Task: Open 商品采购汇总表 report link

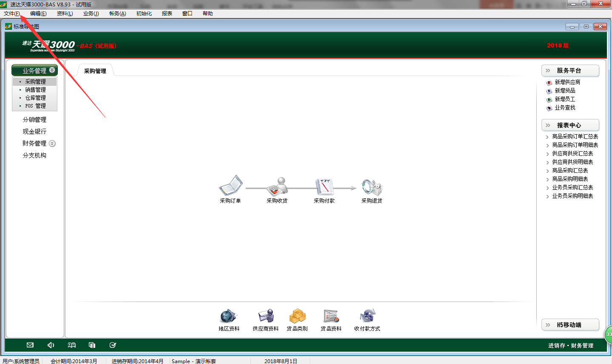Action: pos(570,170)
